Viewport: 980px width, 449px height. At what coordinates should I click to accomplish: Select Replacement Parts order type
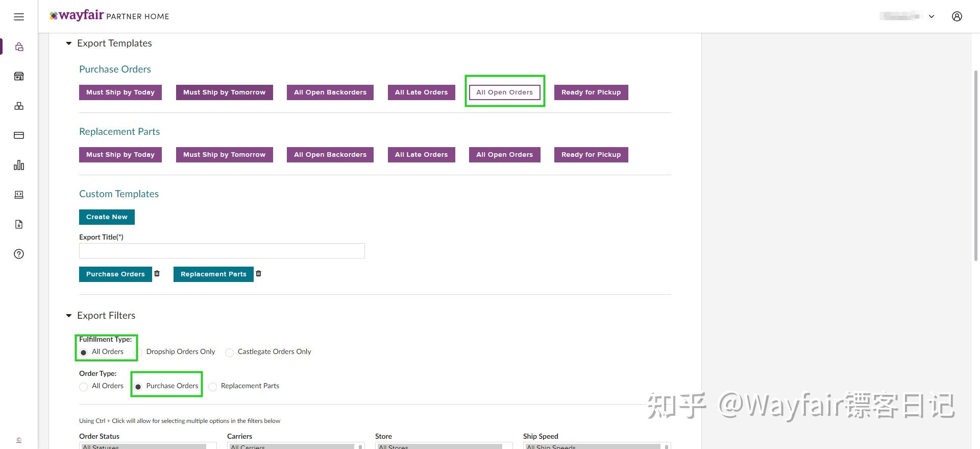(213, 387)
